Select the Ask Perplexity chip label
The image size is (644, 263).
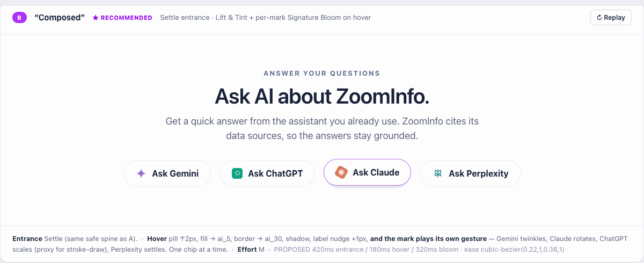[478, 173]
